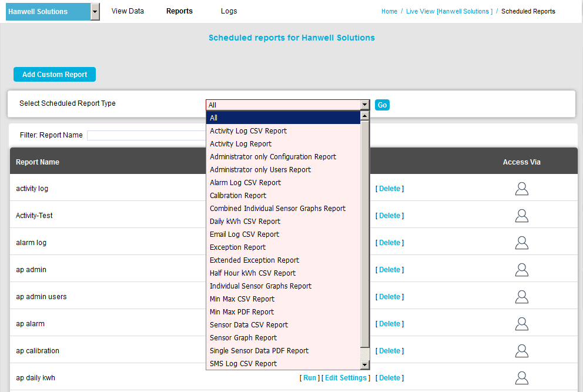This screenshot has width=583, height=392.
Task: Delete the ap calibration report
Action: [x=389, y=351]
